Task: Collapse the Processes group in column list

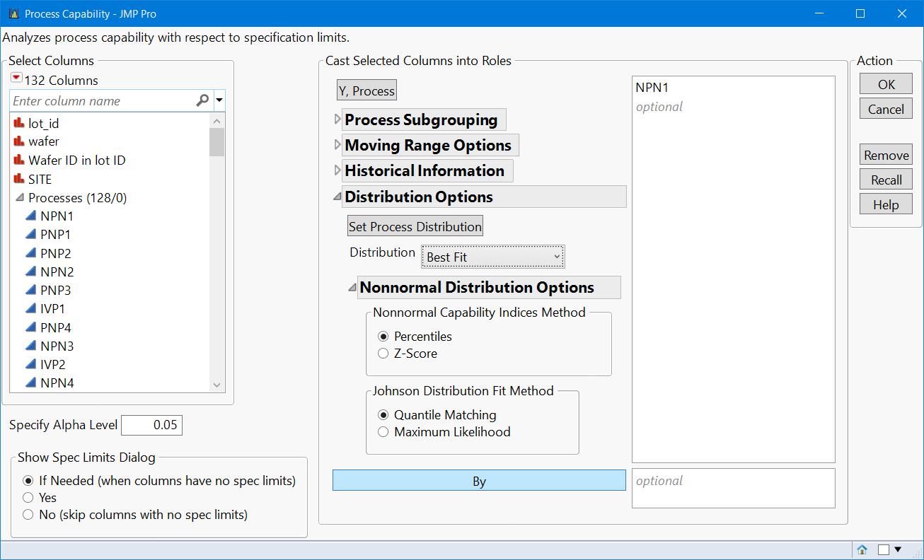Action: click(x=19, y=199)
